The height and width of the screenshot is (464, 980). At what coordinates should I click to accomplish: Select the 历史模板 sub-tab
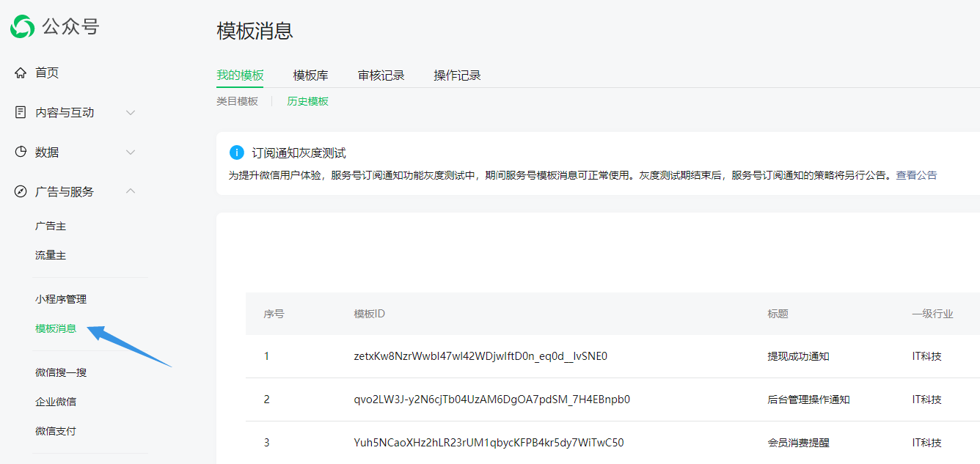click(307, 101)
